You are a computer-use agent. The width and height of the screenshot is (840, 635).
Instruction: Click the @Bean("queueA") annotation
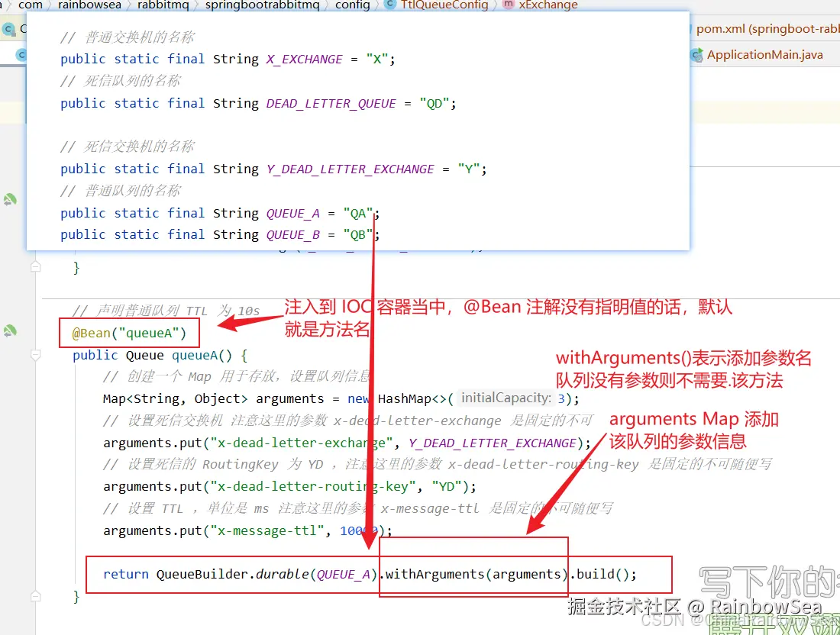coord(129,333)
